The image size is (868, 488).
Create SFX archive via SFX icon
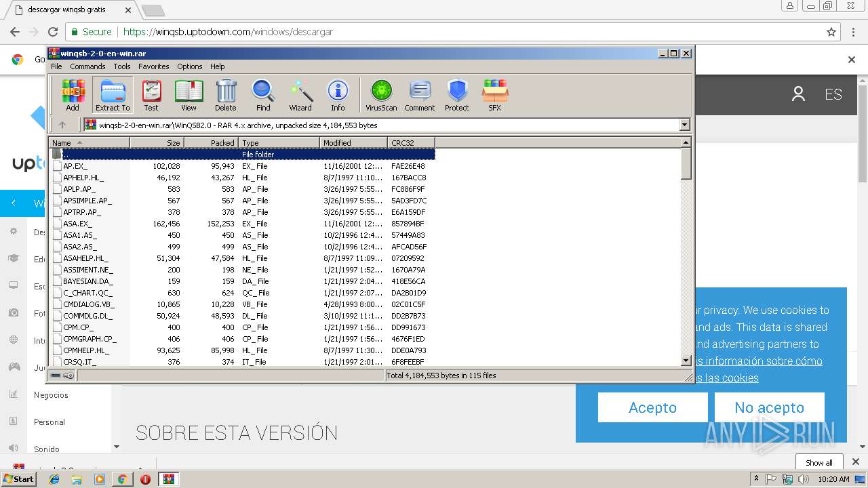(x=495, y=95)
